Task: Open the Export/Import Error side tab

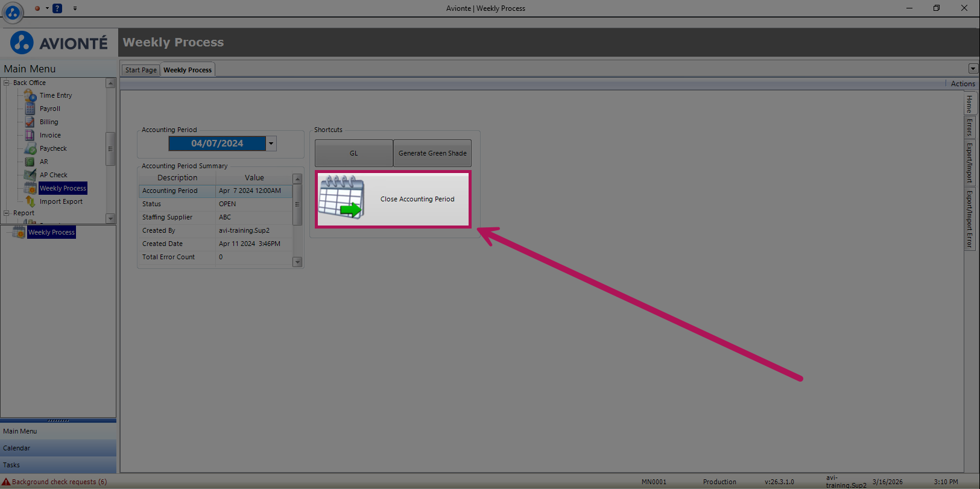Action: point(970,219)
